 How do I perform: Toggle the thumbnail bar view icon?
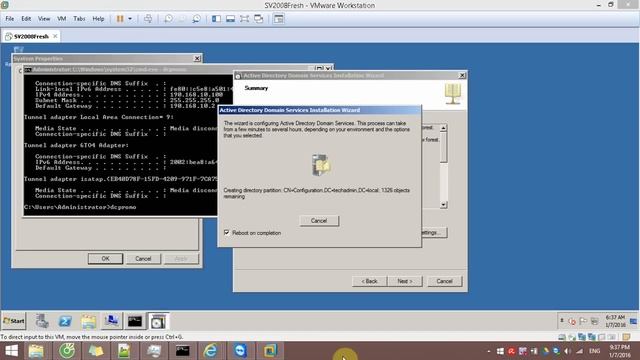coord(231,19)
